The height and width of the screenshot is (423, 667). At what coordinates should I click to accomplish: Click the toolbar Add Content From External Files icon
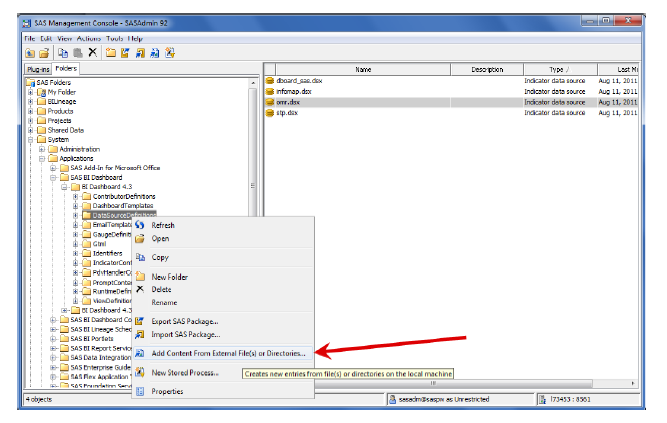(x=155, y=53)
